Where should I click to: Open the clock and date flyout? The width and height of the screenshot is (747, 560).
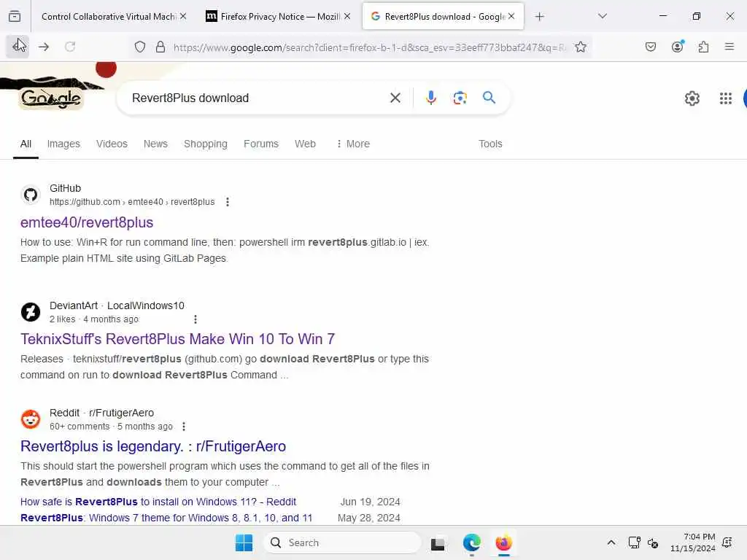[693, 542]
